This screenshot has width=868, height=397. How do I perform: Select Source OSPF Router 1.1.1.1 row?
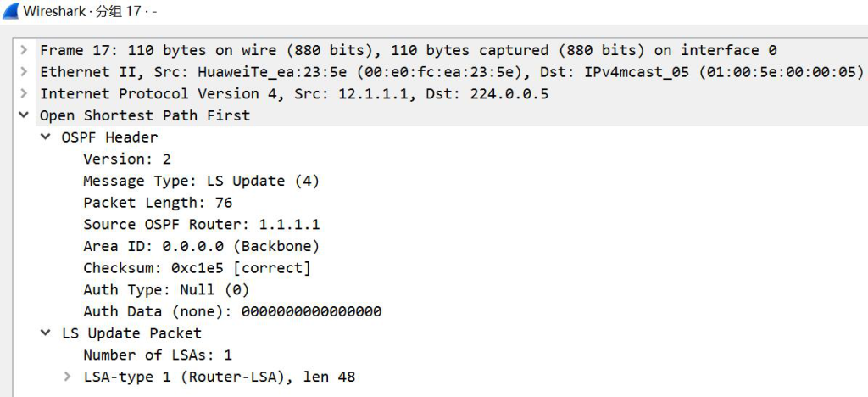click(x=201, y=224)
